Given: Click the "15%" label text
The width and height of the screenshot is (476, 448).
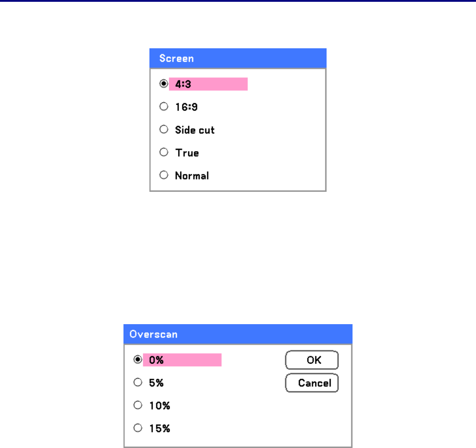Looking at the screenshot, I should (x=160, y=428).
